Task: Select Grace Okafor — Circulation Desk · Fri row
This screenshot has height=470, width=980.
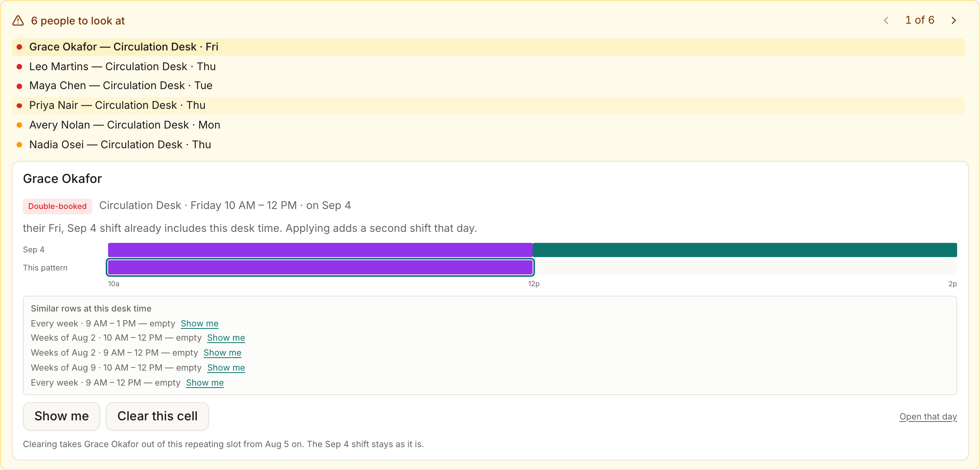Action: point(488,47)
